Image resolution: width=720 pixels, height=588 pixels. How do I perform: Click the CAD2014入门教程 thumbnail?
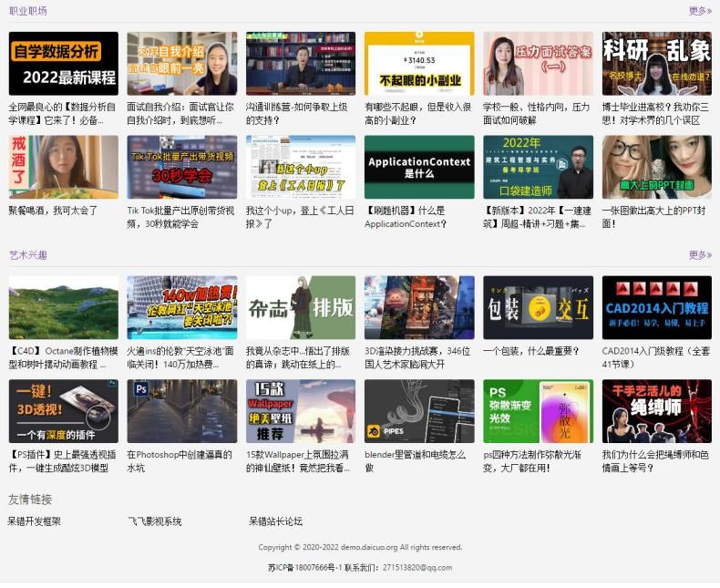pos(656,308)
